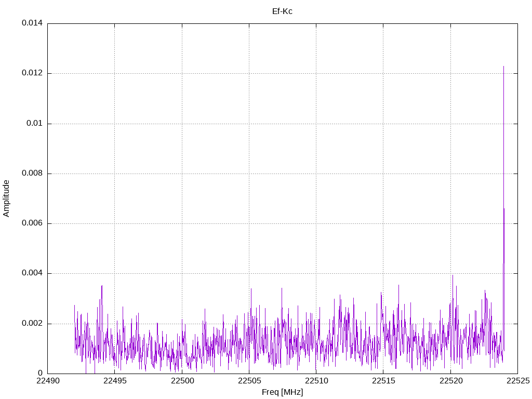Click the 0.01 y-axis tick label
This screenshot has height=399, width=532.
pos(35,123)
